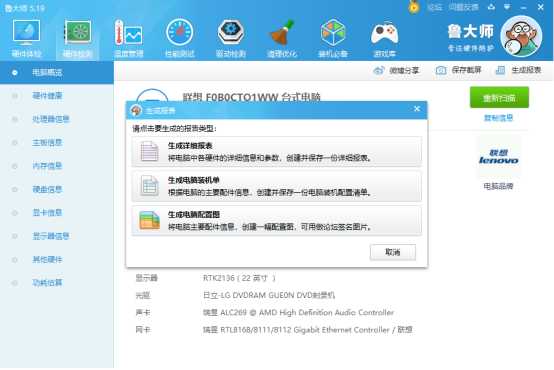Open the 论坛 forum link in title bar

pos(435,7)
